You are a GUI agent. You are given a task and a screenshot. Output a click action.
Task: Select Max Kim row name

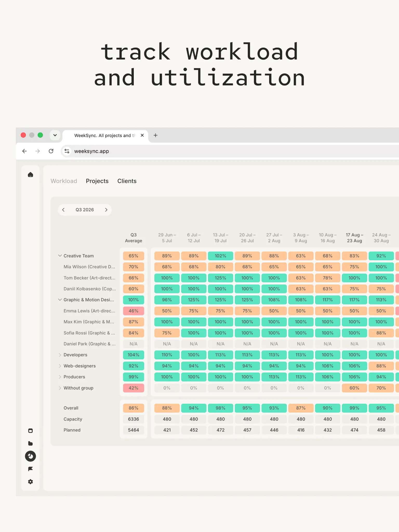click(x=89, y=322)
